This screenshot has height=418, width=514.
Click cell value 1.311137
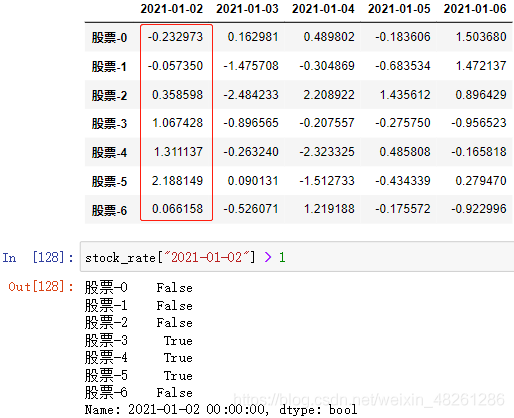click(x=178, y=152)
